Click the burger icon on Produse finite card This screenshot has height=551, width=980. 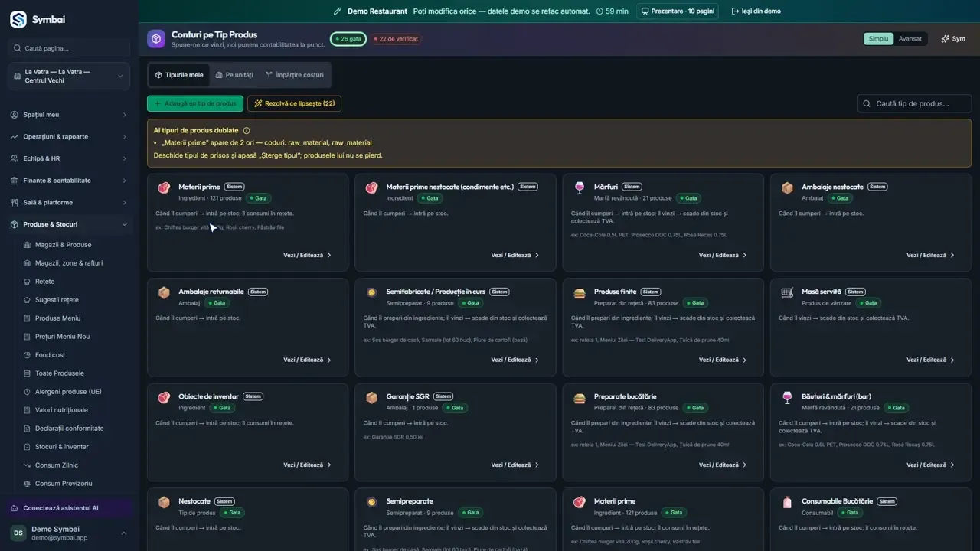click(x=580, y=292)
